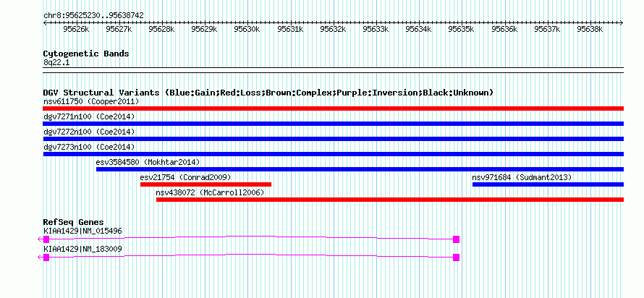This screenshot has width=644, height=298.
Task: Click the ruler's left end arrow
Action: (45, 22)
